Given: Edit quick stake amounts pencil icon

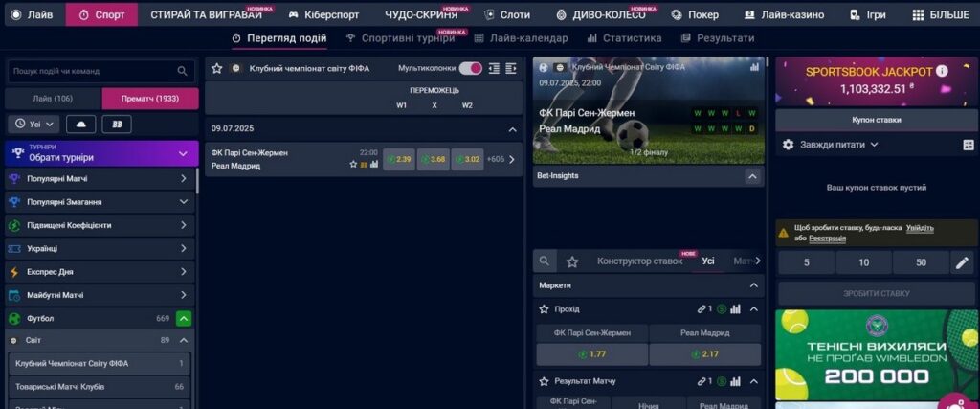Looking at the screenshot, I should coord(962,262).
